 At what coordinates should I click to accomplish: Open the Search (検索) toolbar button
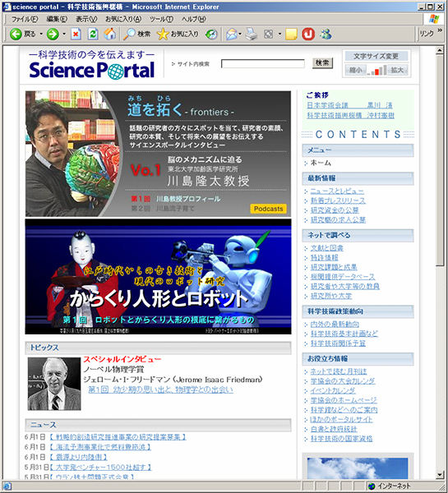(x=136, y=34)
